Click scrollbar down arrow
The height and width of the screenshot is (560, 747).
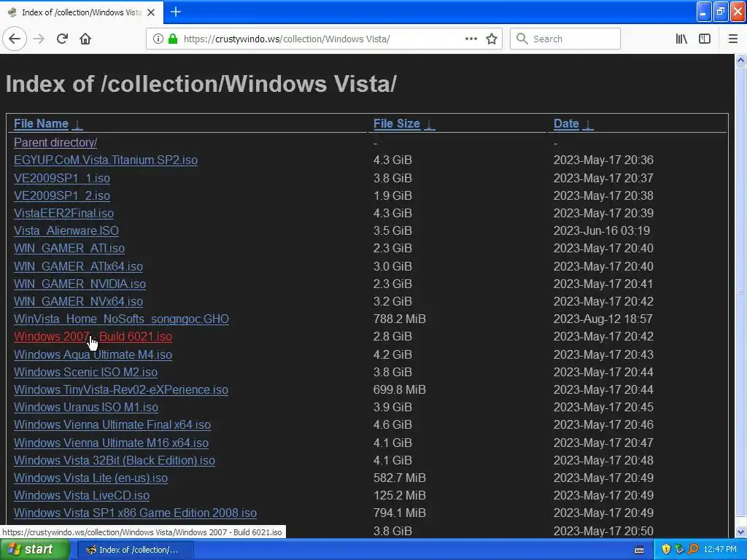click(740, 532)
